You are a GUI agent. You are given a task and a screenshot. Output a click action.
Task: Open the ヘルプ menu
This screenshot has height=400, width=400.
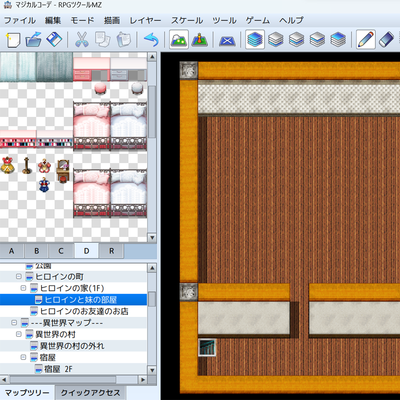click(291, 20)
